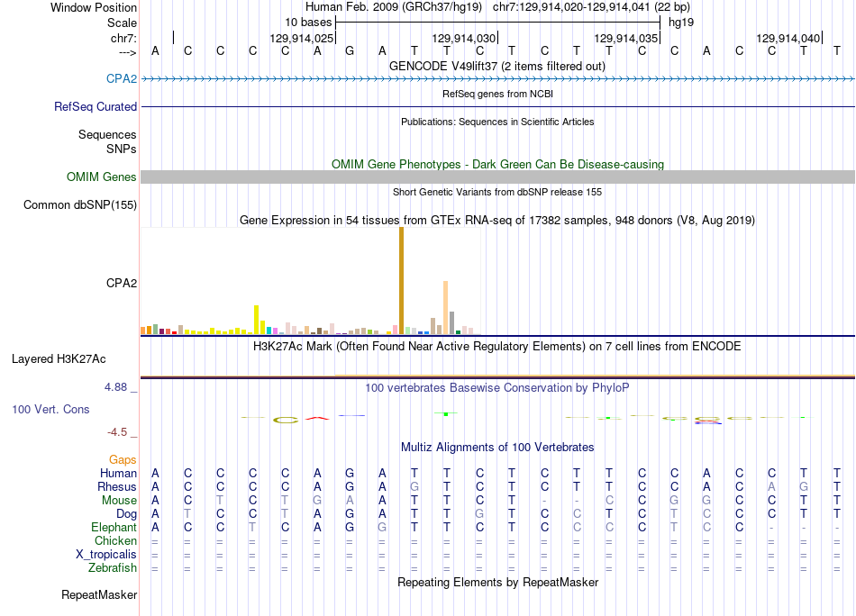Open Multiz Alignments of 100 Vertebrates title
This screenshot has width=856, height=616.
[x=497, y=447]
